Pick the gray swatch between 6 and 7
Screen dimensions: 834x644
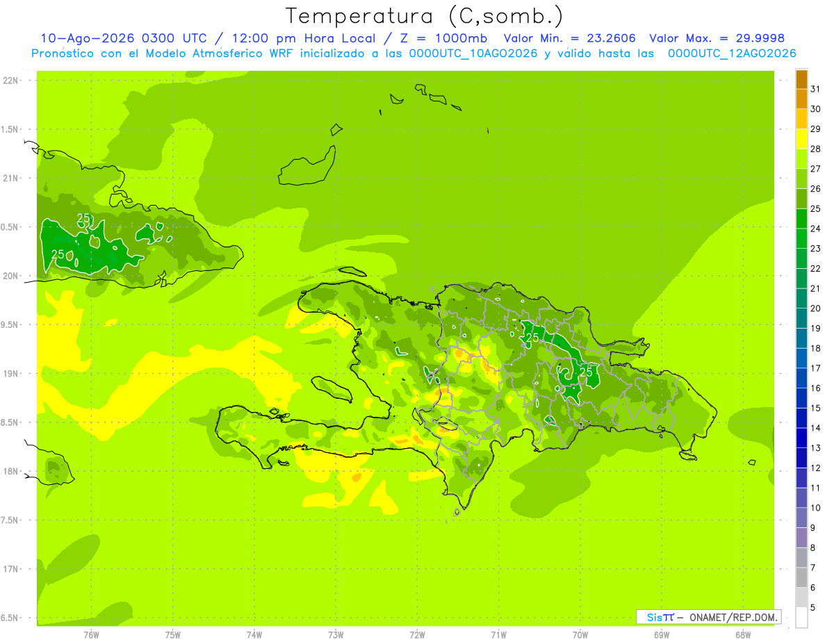(801, 577)
